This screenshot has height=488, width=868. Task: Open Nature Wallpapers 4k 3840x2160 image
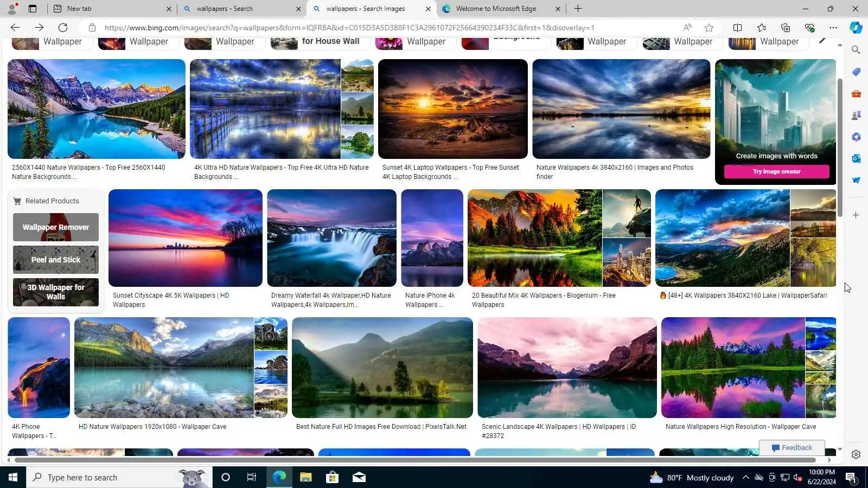pyautogui.click(x=621, y=109)
